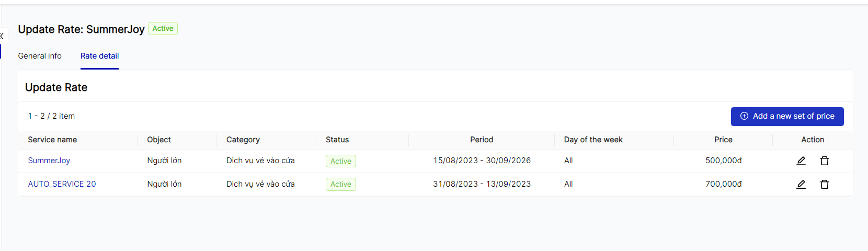Viewport: 868px width, 251px height.
Task: Click the Status column header
Action: tap(337, 140)
